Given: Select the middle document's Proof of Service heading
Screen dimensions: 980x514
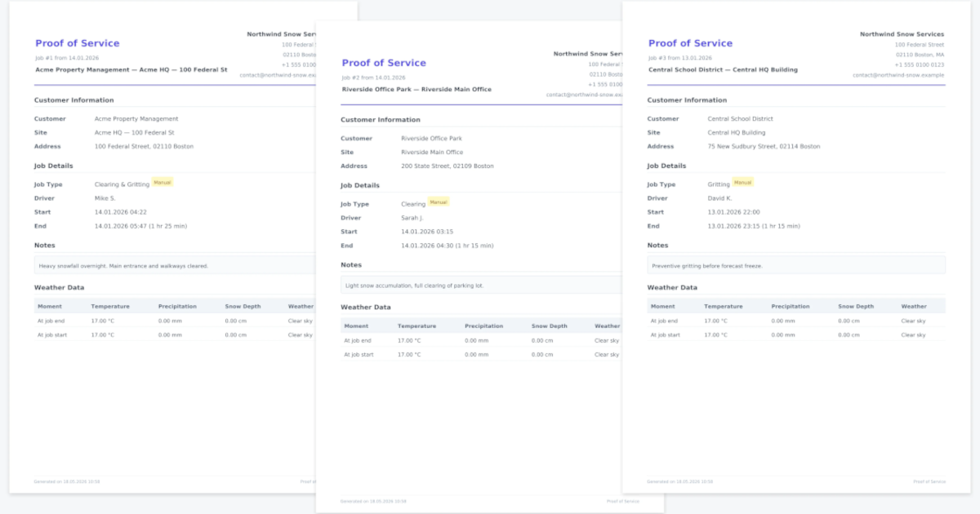Looking at the screenshot, I should tap(384, 63).
